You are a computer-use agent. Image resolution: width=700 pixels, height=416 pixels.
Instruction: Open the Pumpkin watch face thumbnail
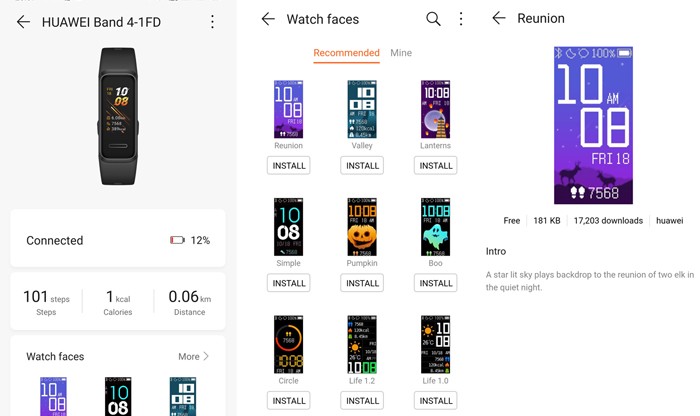tap(362, 227)
